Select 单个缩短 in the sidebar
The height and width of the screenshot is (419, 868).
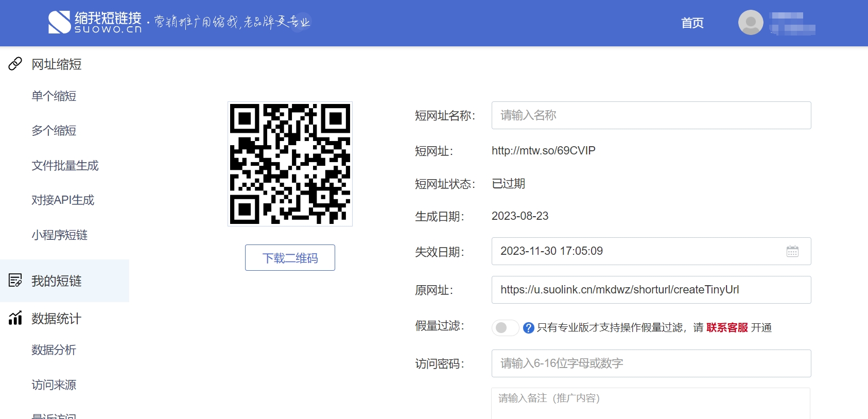54,96
